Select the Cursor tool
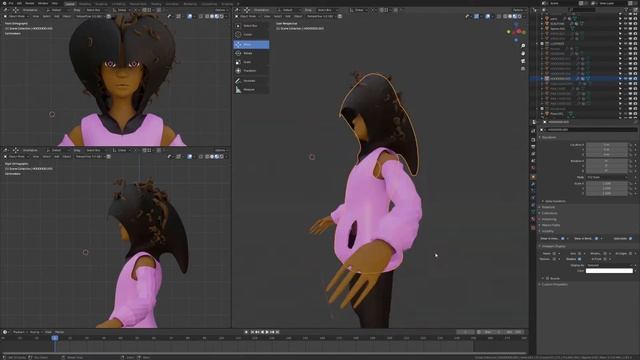This screenshot has width=640, height=360. (251, 35)
